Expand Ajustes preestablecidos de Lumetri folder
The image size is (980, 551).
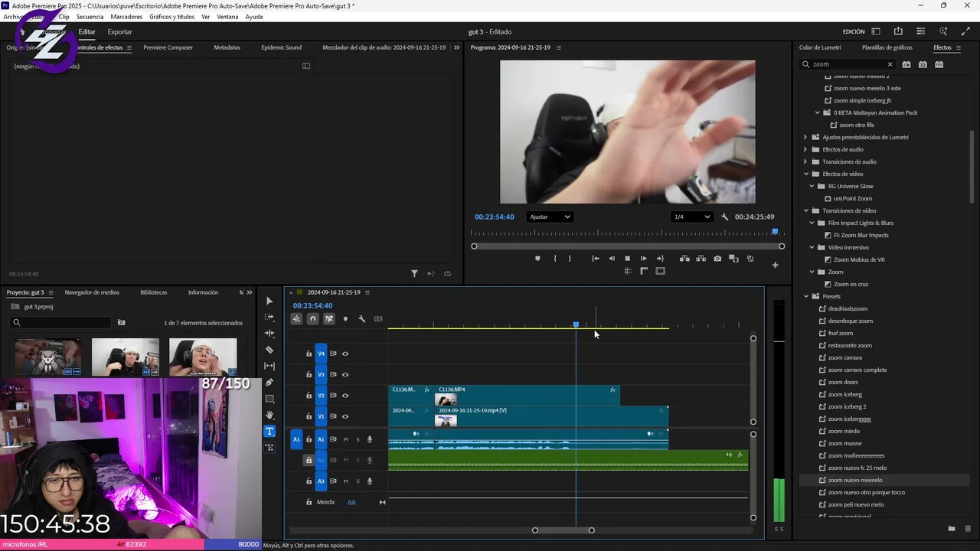click(805, 137)
